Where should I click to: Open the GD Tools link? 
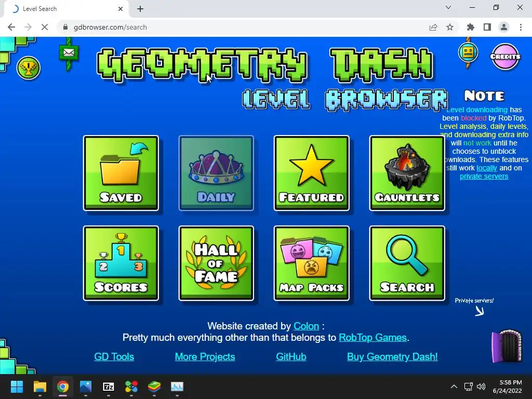pyautogui.click(x=114, y=356)
